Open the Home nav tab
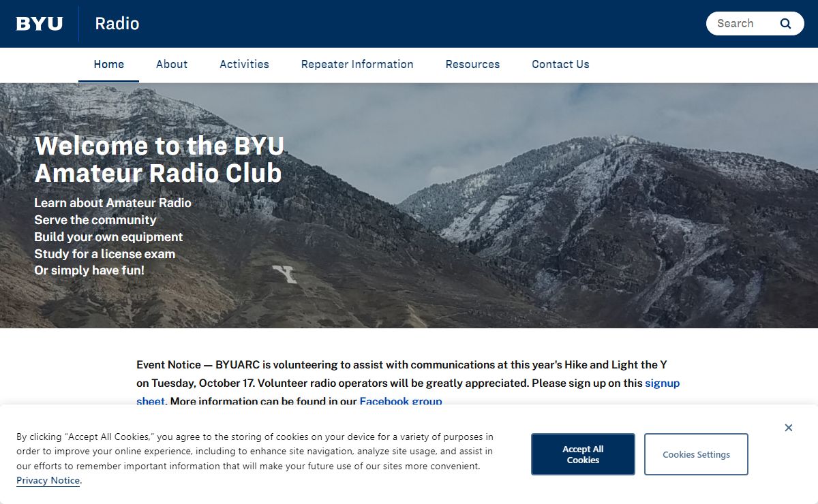Viewport: 818px width, 504px height. click(x=109, y=64)
